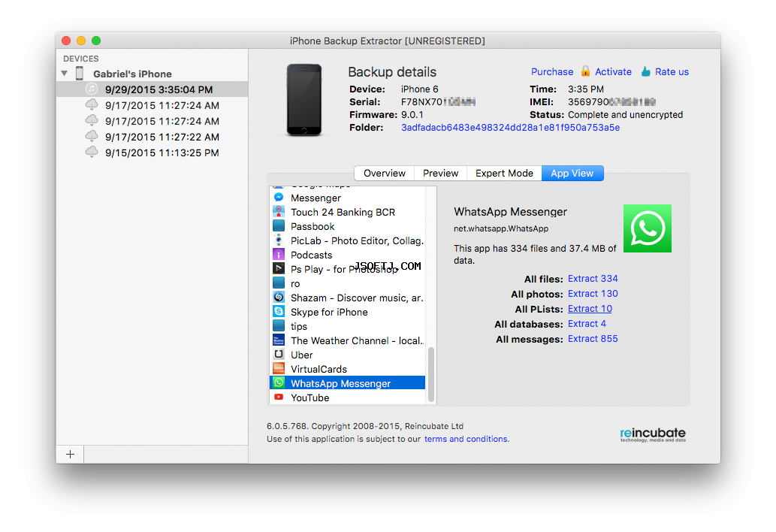
Task: Switch to the Overview tab
Action: [x=385, y=174]
